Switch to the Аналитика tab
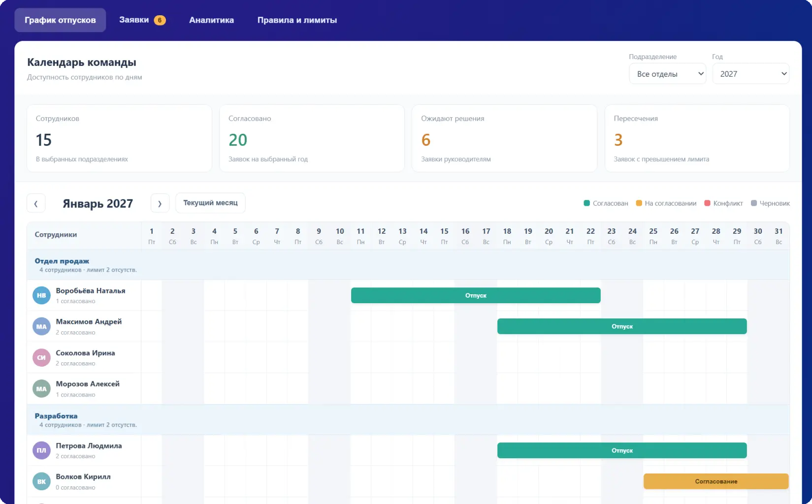Screen dimensions: 812x504 point(211,20)
